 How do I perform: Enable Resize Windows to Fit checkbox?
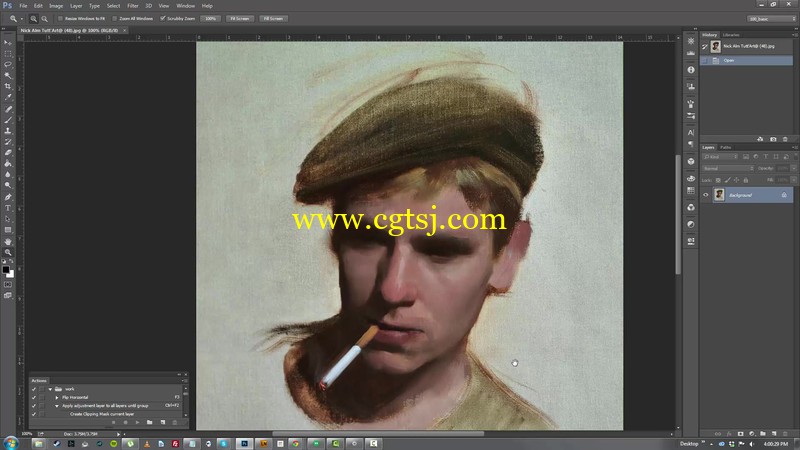click(x=60, y=18)
